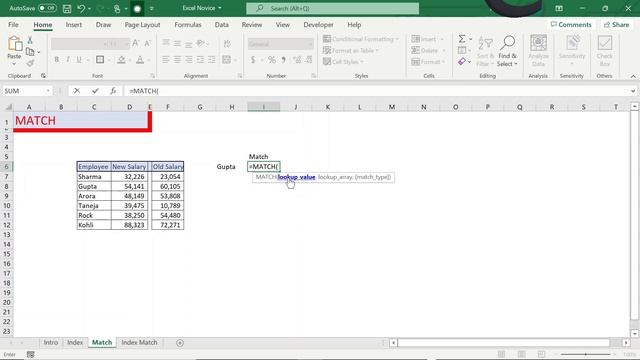The width and height of the screenshot is (640, 360).
Task: Open the Number Format dropdown
Action: coord(310,44)
